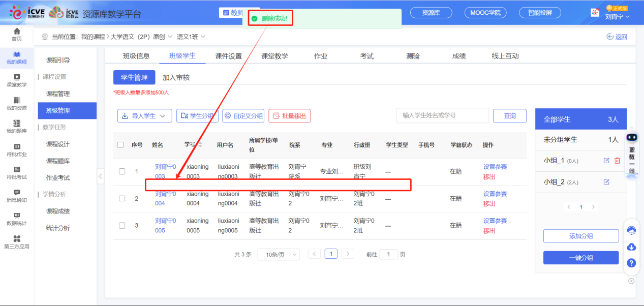This screenshot has height=306, width=644.
Task: Switch to the 作业 tab
Action: [321, 56]
